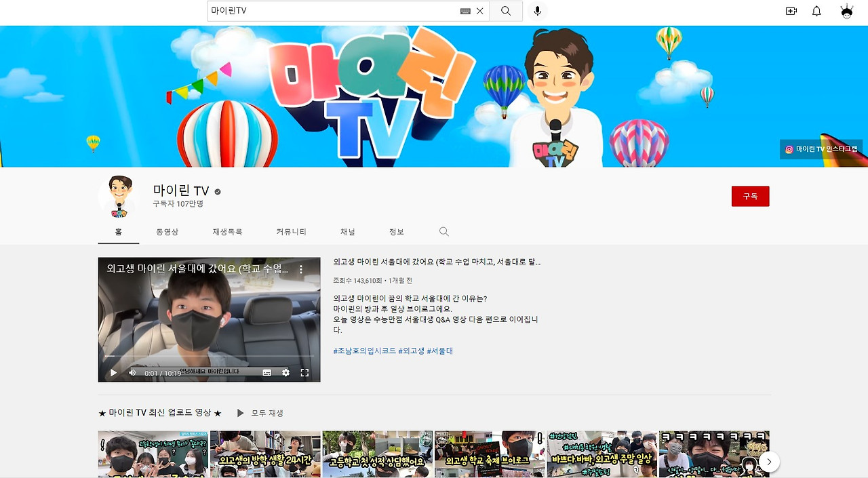Seek on the featured video progress bar
The width and height of the screenshot is (868, 478).
point(209,356)
